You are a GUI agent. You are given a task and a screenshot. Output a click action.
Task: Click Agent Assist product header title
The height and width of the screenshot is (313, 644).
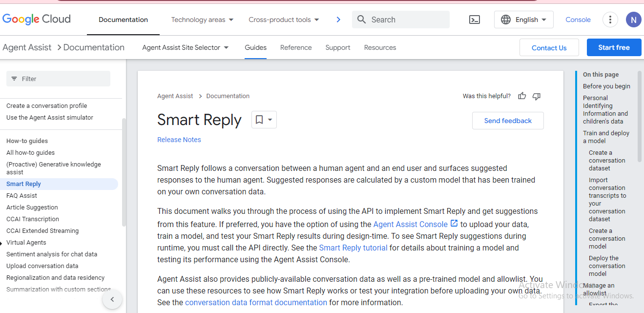pyautogui.click(x=27, y=47)
